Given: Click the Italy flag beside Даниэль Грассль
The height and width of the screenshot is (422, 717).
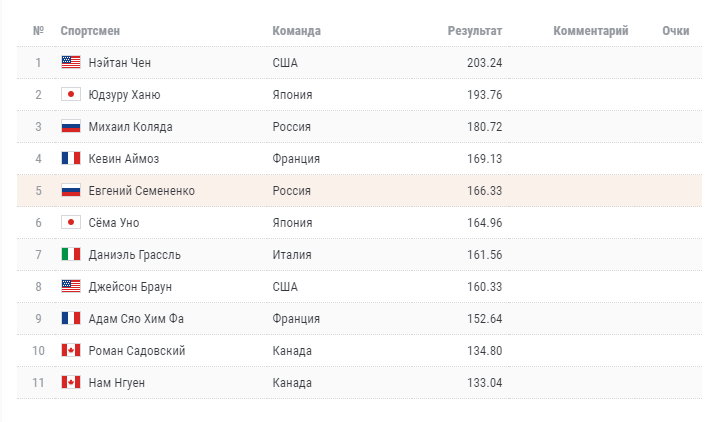Looking at the screenshot, I should [x=70, y=254].
